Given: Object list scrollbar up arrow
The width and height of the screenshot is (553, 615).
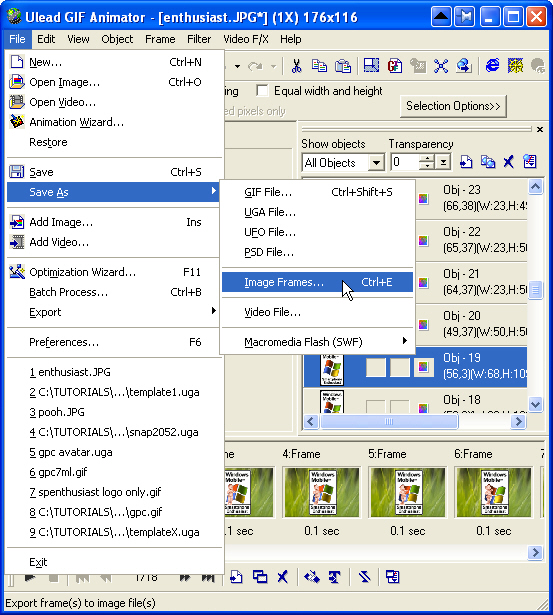Looking at the screenshot, I should coord(536,187).
